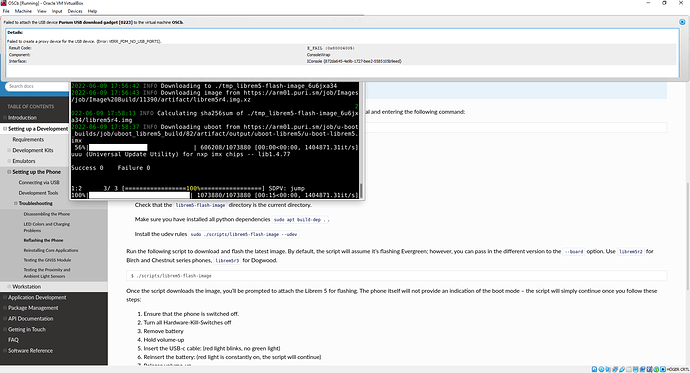Expand the Emulators entry
The height and width of the screenshot is (373, 690).
tap(9, 161)
